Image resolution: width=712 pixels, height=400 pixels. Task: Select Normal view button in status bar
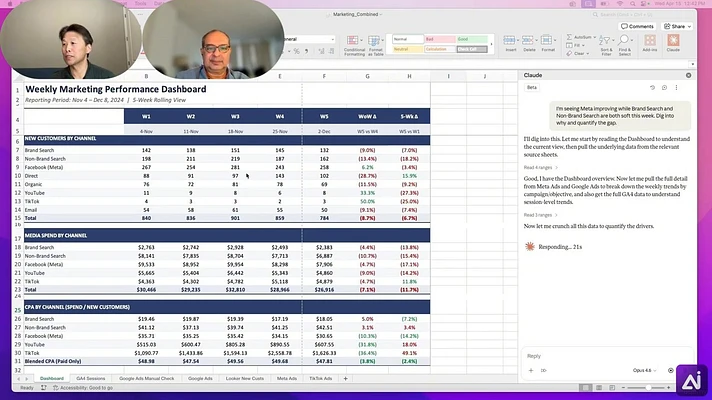click(585, 388)
